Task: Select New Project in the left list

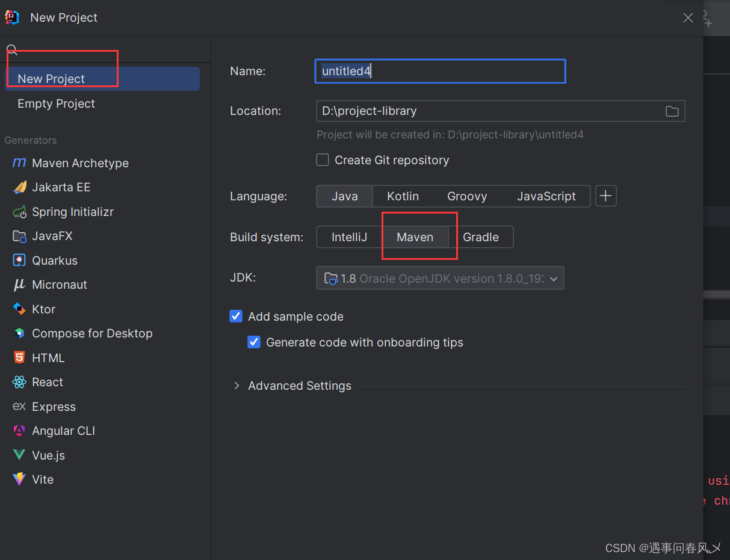Action: (102, 79)
